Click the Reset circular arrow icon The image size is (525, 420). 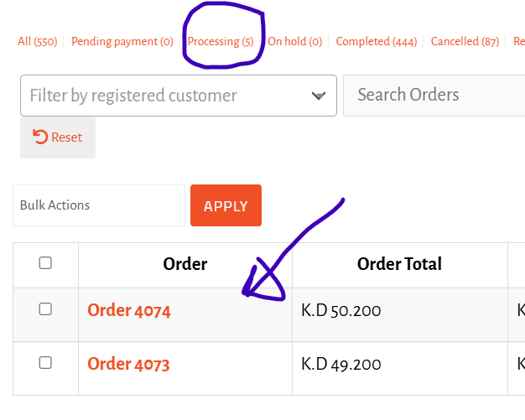[x=40, y=137]
